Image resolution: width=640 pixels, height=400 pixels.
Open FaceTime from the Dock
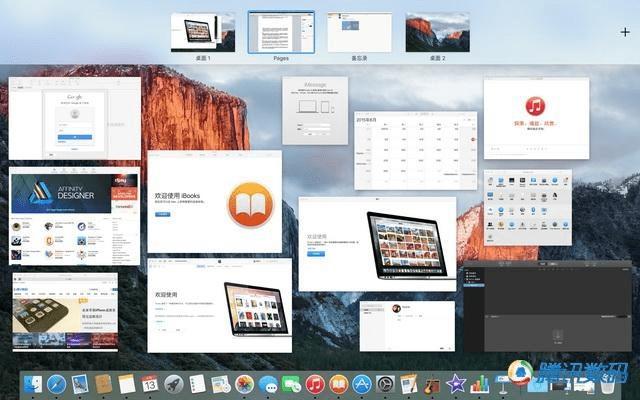point(291,384)
